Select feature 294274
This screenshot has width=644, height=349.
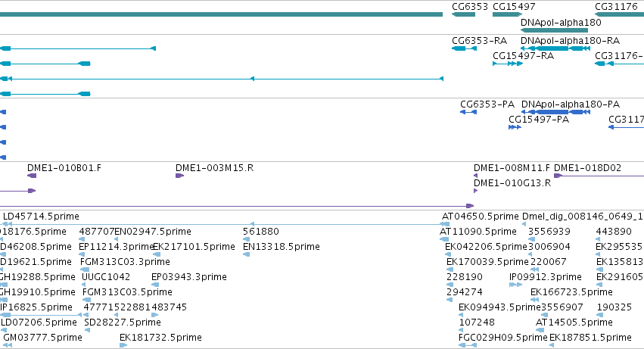pos(465,293)
